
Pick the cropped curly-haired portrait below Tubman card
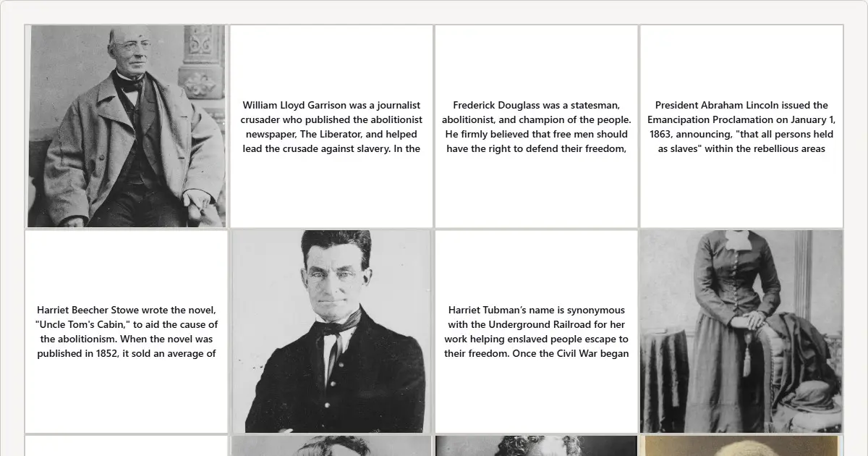click(537, 446)
